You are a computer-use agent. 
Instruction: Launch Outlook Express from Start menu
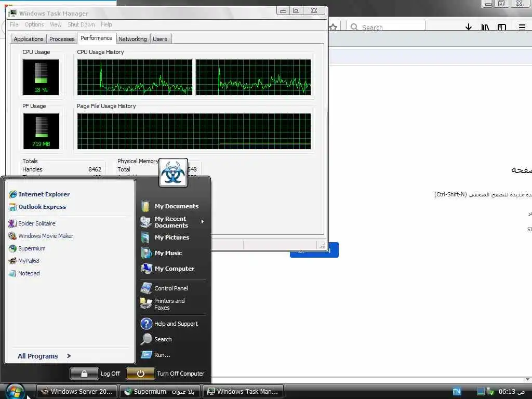click(x=37, y=207)
